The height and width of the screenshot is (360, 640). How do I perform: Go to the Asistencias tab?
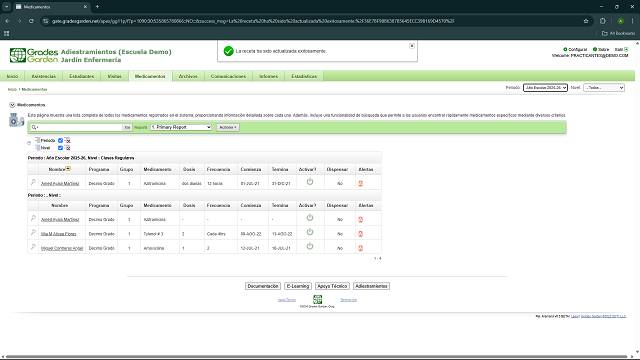(x=44, y=76)
